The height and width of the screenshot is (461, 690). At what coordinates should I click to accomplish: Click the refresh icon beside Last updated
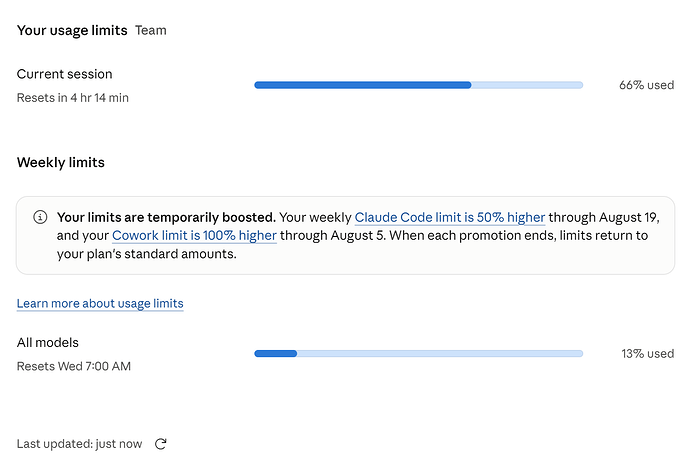(x=161, y=444)
